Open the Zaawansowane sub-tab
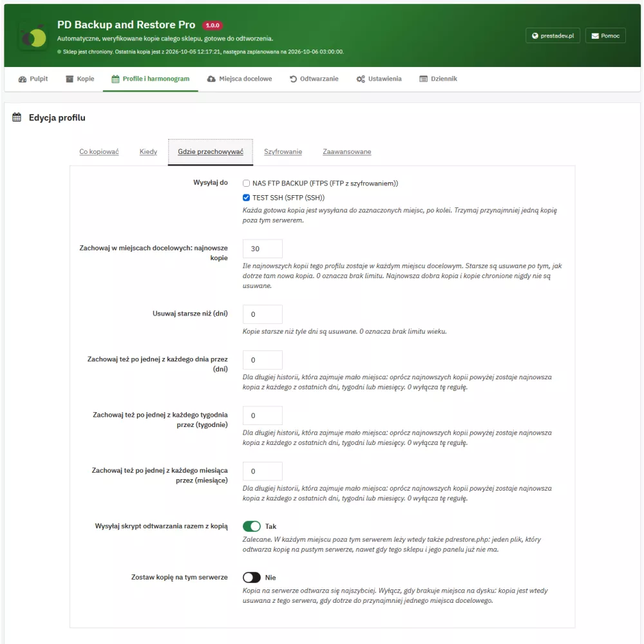 (x=347, y=151)
